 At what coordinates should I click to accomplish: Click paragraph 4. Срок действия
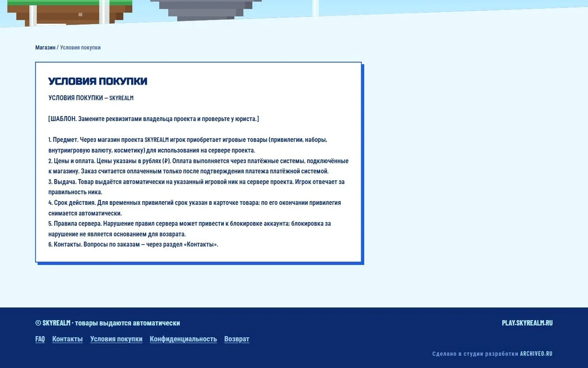[x=194, y=208]
